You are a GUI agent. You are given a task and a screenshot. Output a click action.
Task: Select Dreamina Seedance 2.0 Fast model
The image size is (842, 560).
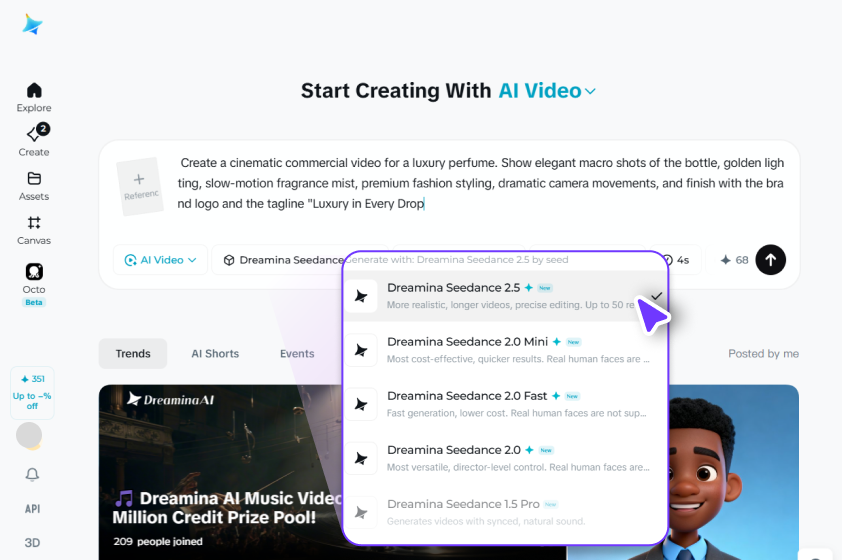pos(505,404)
